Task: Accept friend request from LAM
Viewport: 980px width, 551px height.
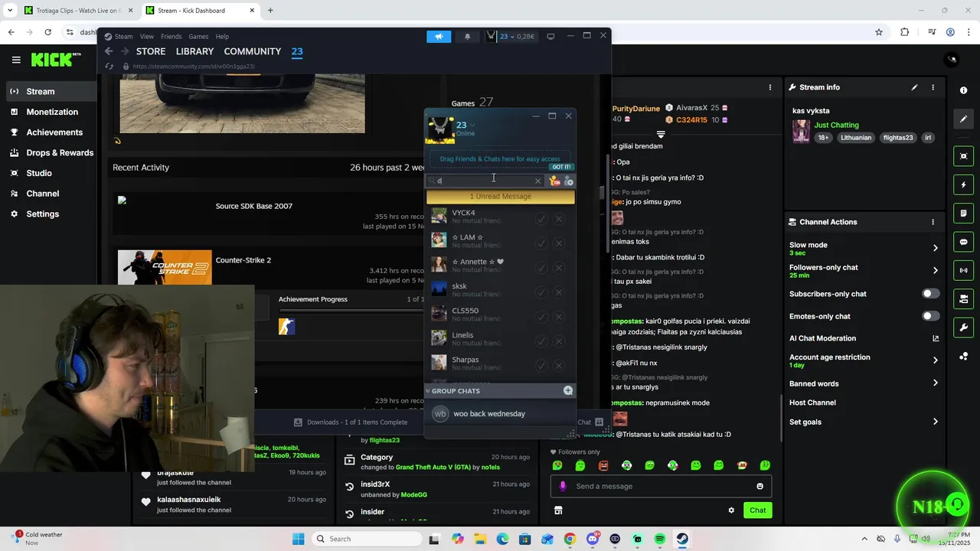Action: (x=541, y=243)
